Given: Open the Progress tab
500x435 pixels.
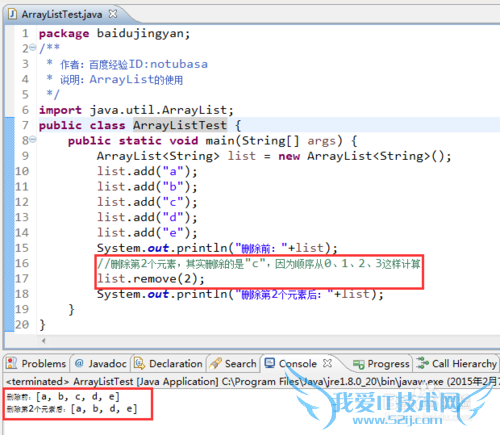Looking at the screenshot, I should 382,364.
